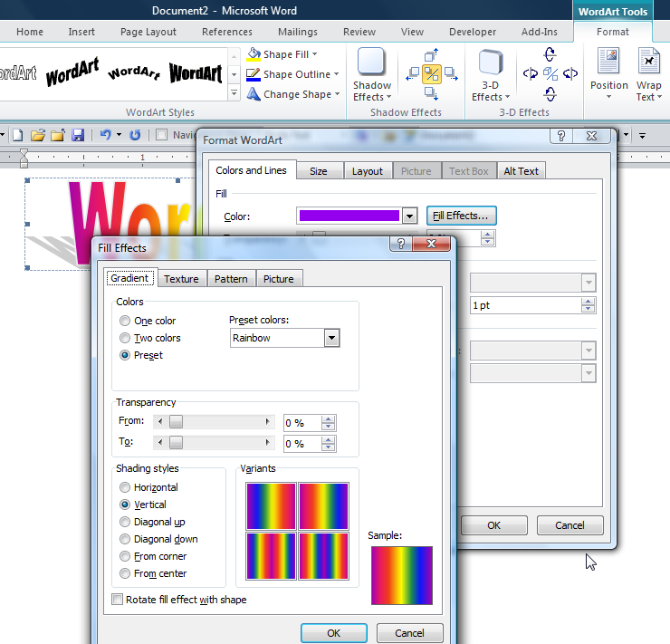Click Cancel in Format WordArt dialog
The width and height of the screenshot is (670, 644).
(570, 525)
